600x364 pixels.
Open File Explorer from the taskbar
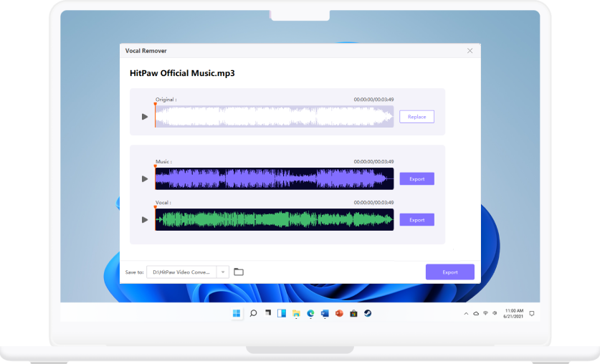(x=296, y=314)
